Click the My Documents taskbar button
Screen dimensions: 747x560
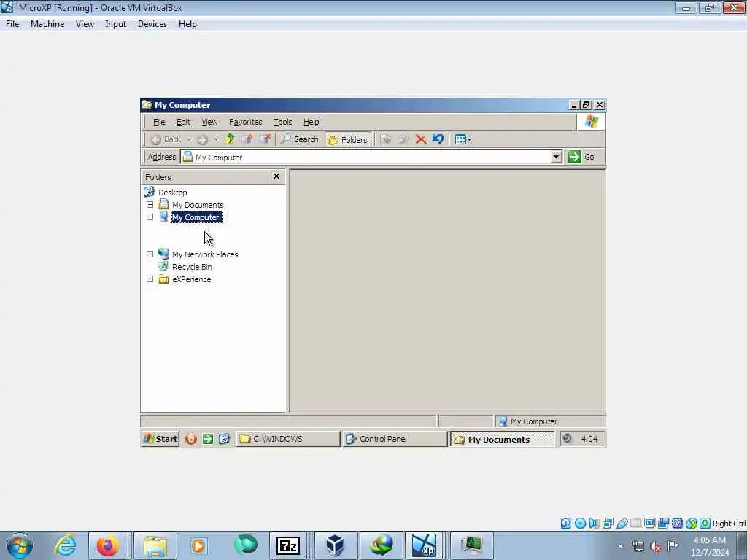pos(502,439)
